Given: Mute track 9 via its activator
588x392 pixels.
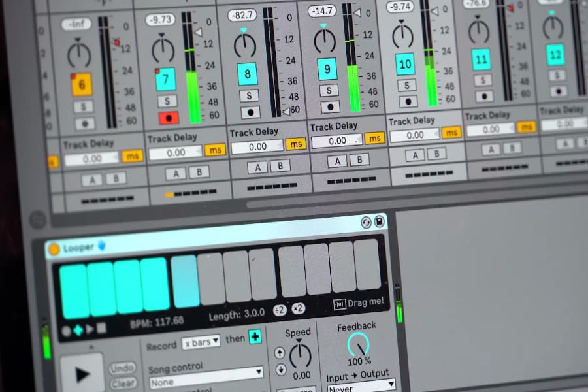Looking at the screenshot, I should [327, 69].
